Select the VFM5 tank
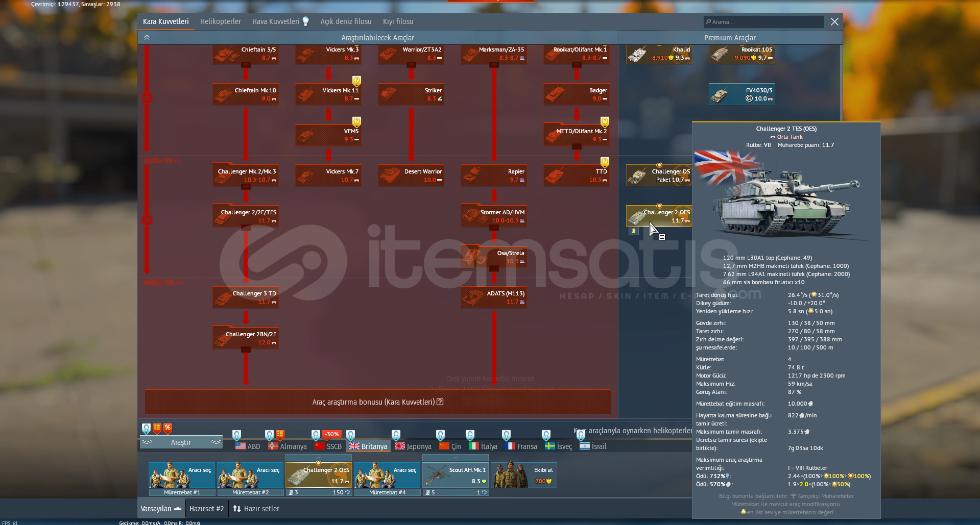The height and width of the screenshot is (525, 980). point(328,135)
